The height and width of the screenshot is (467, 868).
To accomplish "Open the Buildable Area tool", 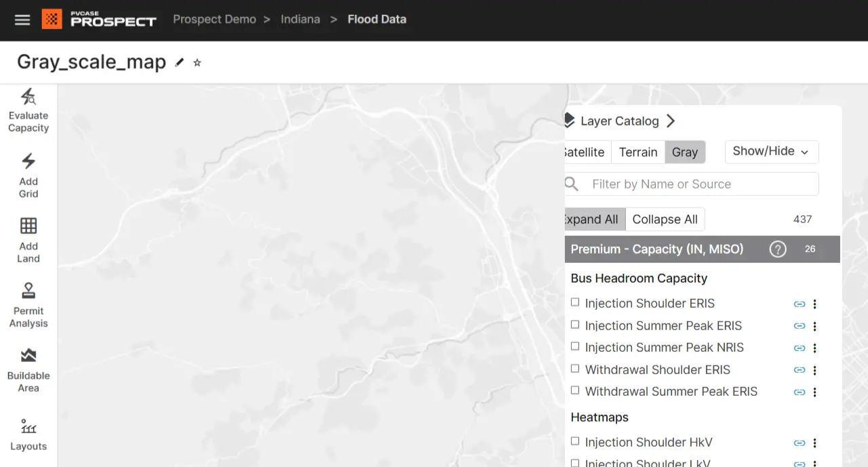I will [x=28, y=370].
